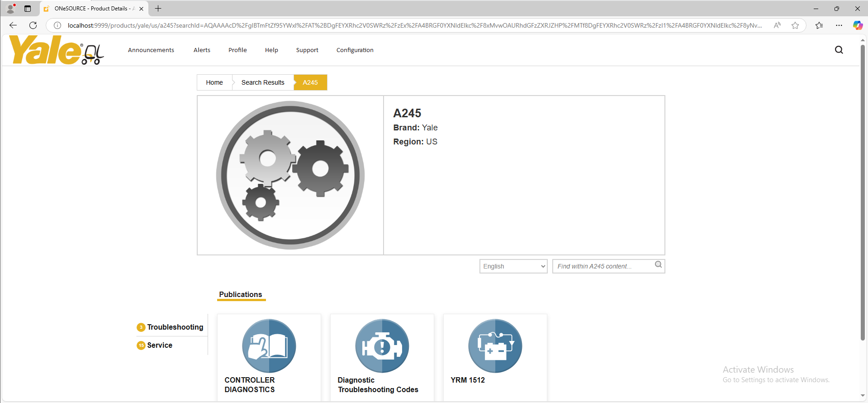Open YRM 1512 title

tap(468, 380)
